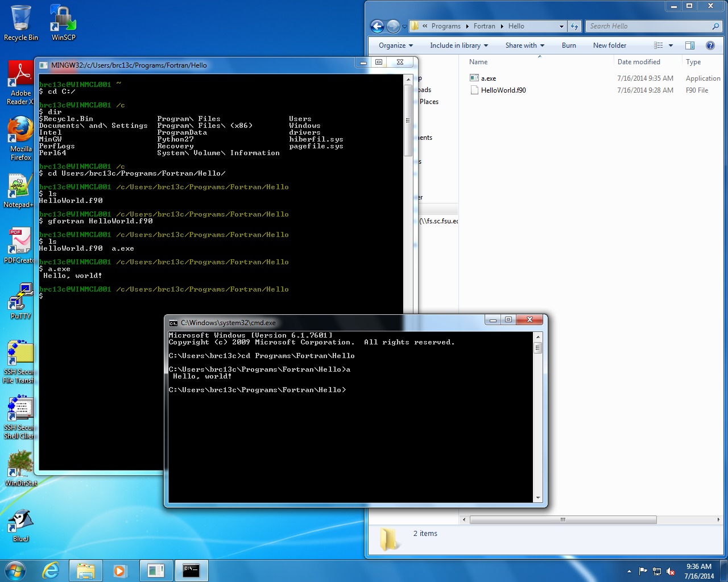Open the Include in library menu

458,45
